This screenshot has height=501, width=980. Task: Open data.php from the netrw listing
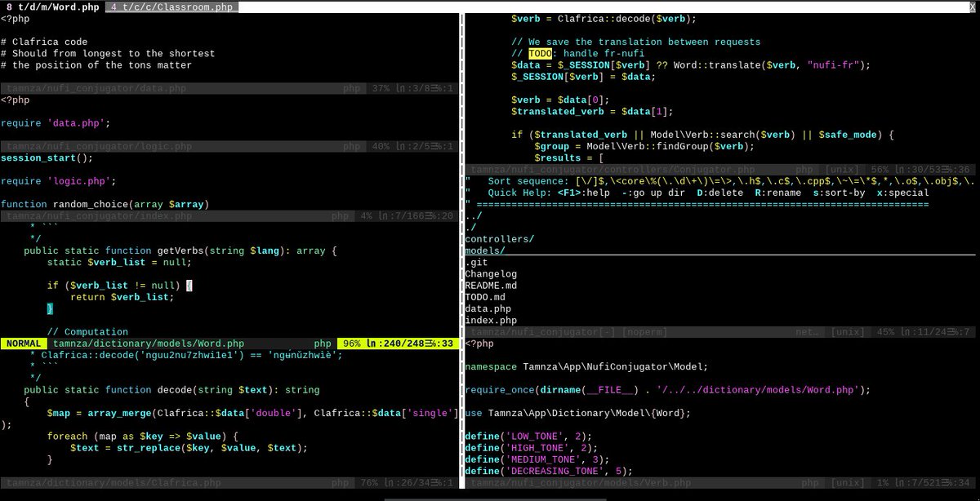coord(488,308)
